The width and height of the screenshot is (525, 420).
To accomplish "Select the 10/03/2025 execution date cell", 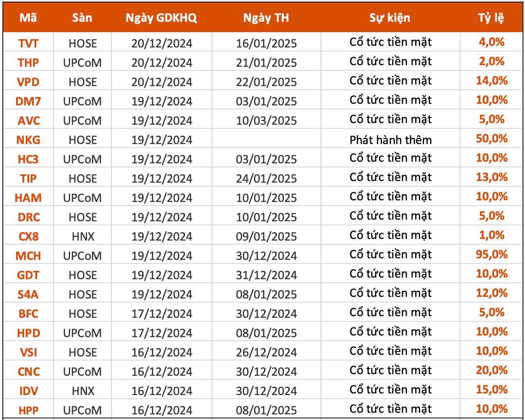I will click(266, 121).
